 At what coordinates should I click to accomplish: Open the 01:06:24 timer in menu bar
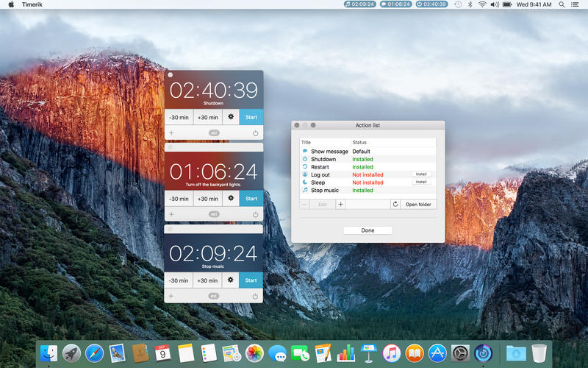coord(395,4)
